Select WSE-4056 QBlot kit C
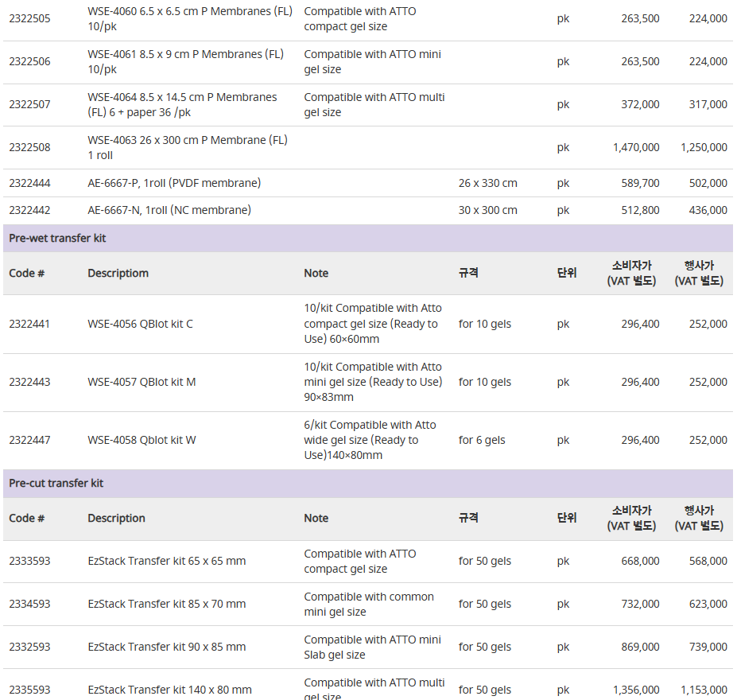 click(140, 324)
